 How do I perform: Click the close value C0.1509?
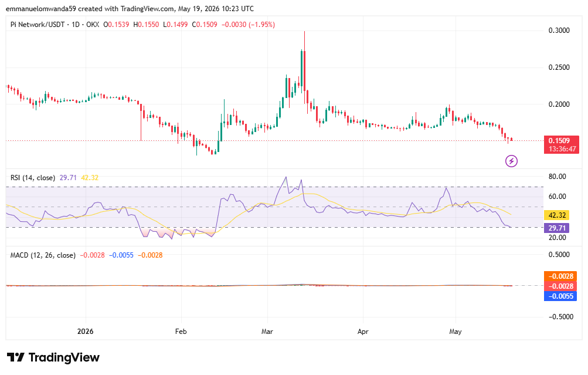click(205, 25)
